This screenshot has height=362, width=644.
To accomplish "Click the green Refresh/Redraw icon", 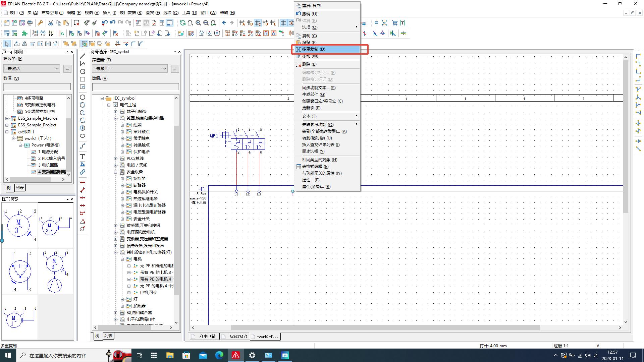I will pos(182,23).
